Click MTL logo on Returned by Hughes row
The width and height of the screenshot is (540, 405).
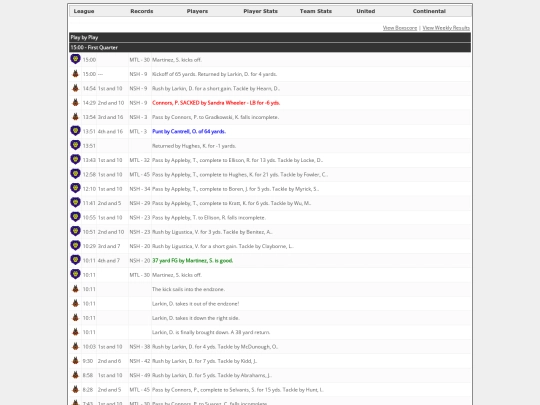click(x=75, y=145)
